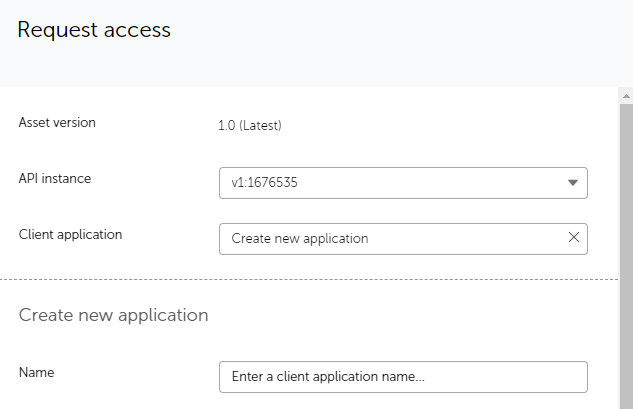Click the API instance dropdown arrow

point(573,183)
